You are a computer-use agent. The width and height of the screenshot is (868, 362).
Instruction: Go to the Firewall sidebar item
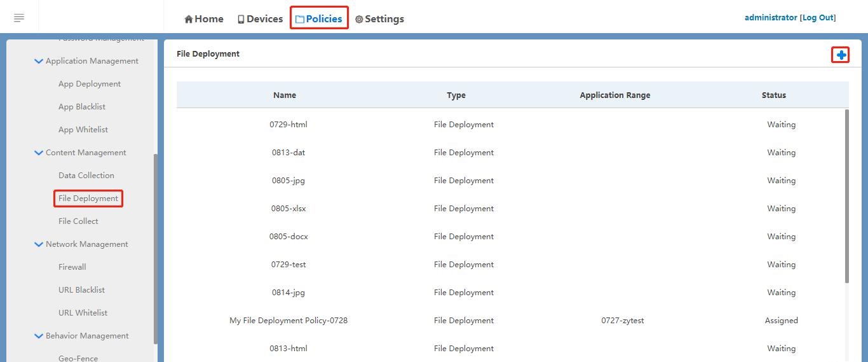[x=72, y=267]
